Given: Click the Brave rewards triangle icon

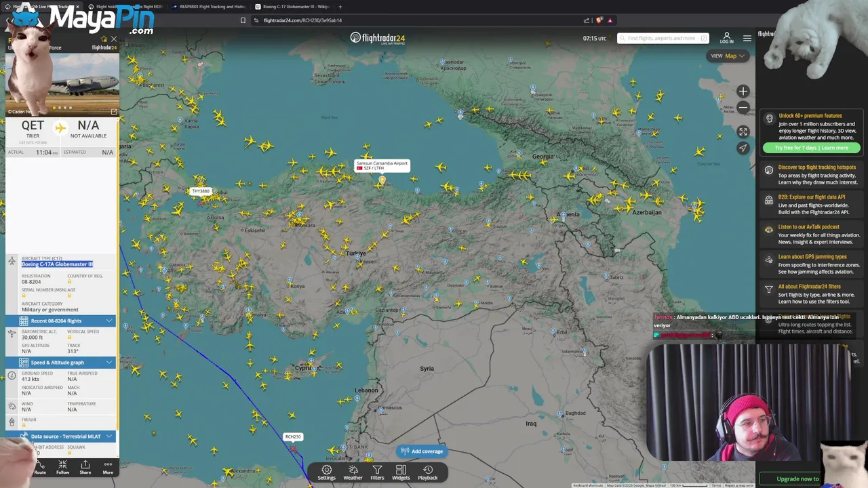Looking at the screenshot, I should pos(610,20).
